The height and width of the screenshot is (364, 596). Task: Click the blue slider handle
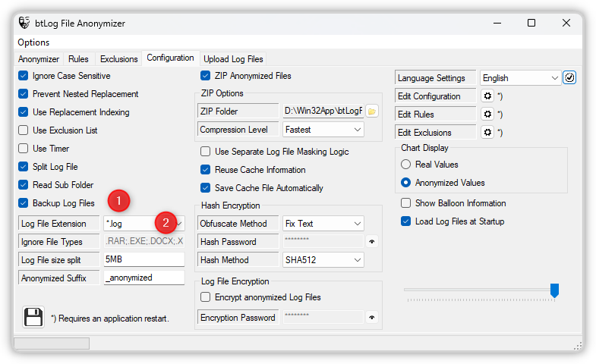point(554,290)
